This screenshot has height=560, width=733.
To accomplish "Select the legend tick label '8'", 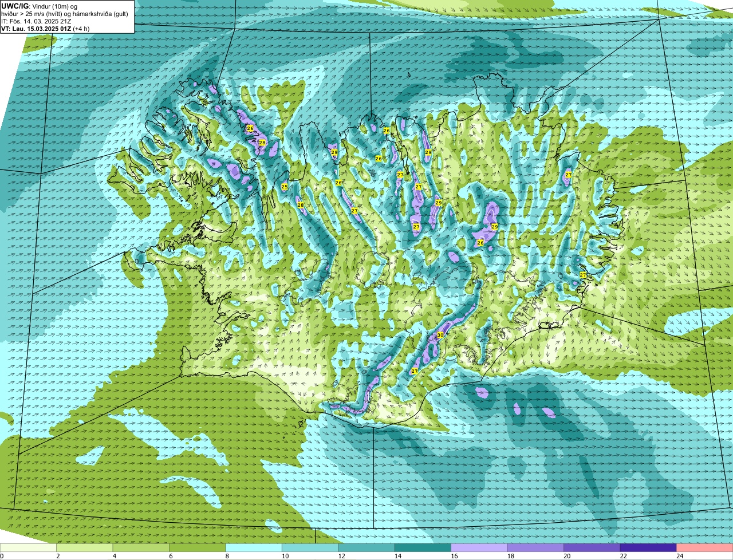I will 226,556.
